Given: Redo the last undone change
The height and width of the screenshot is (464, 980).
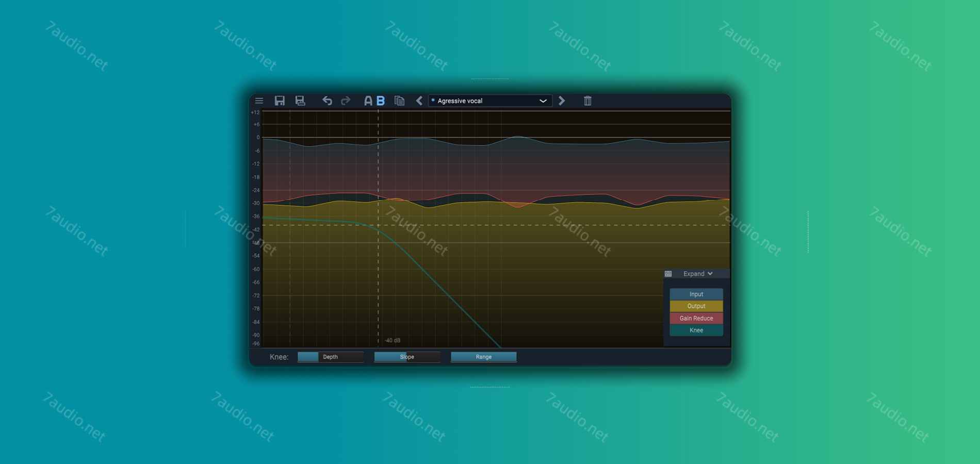Looking at the screenshot, I should pyautogui.click(x=346, y=101).
